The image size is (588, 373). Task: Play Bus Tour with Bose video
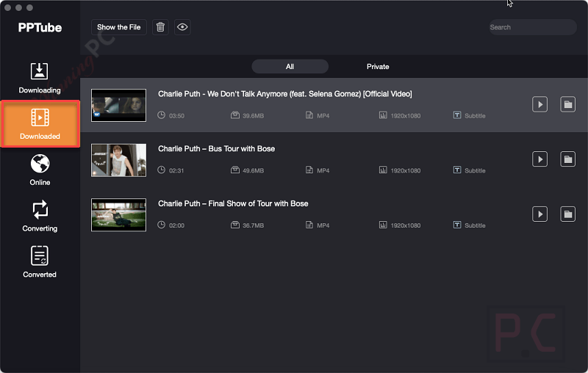539,159
